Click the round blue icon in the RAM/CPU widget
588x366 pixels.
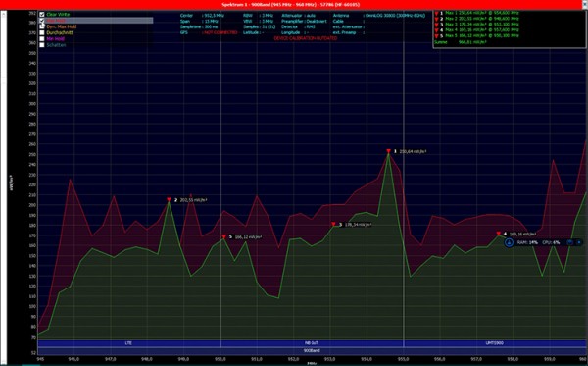(x=509, y=243)
